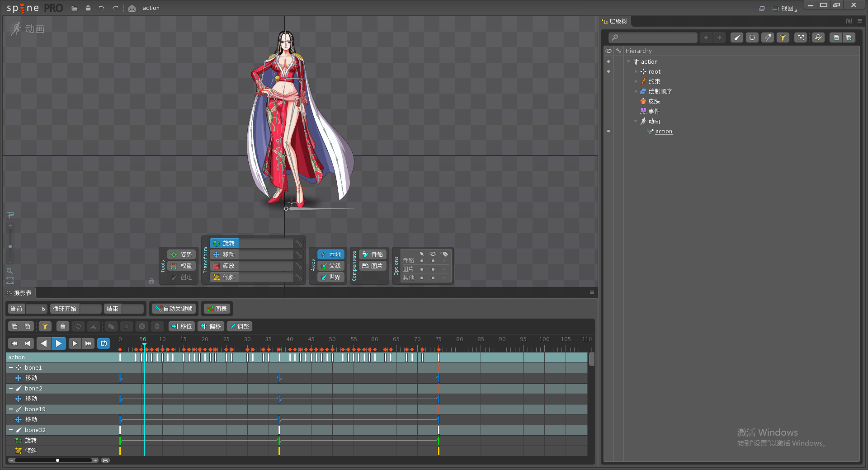The height and width of the screenshot is (470, 868).
Task: Select the 层级树 panel tab
Action: pos(615,21)
